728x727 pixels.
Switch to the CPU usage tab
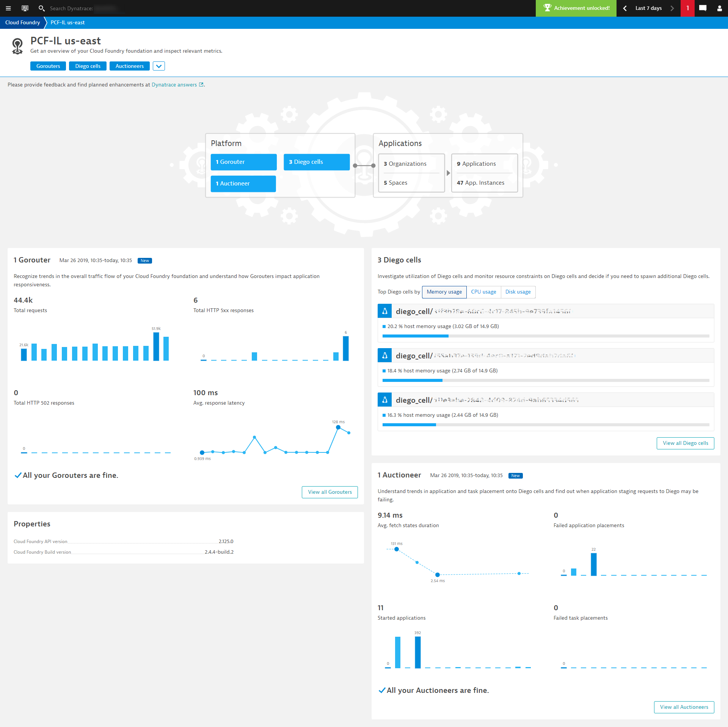click(483, 292)
